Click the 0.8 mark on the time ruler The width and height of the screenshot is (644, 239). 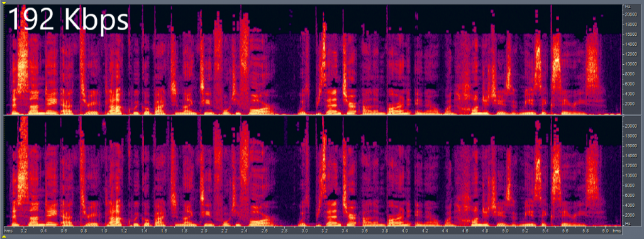[x=84, y=231]
